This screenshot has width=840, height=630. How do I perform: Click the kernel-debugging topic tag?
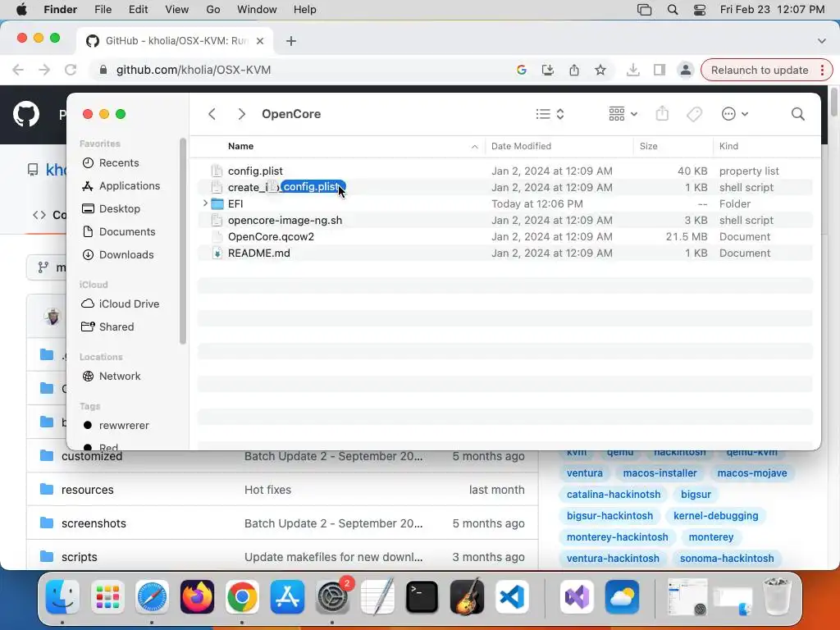[x=715, y=516]
